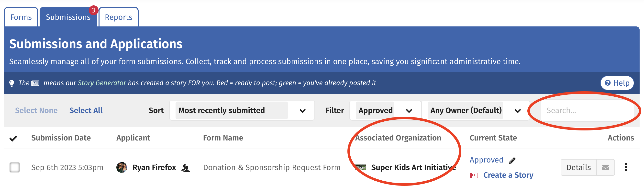Click the red story icon beside Create a Story
This screenshot has height=186, width=644.
tap(474, 175)
